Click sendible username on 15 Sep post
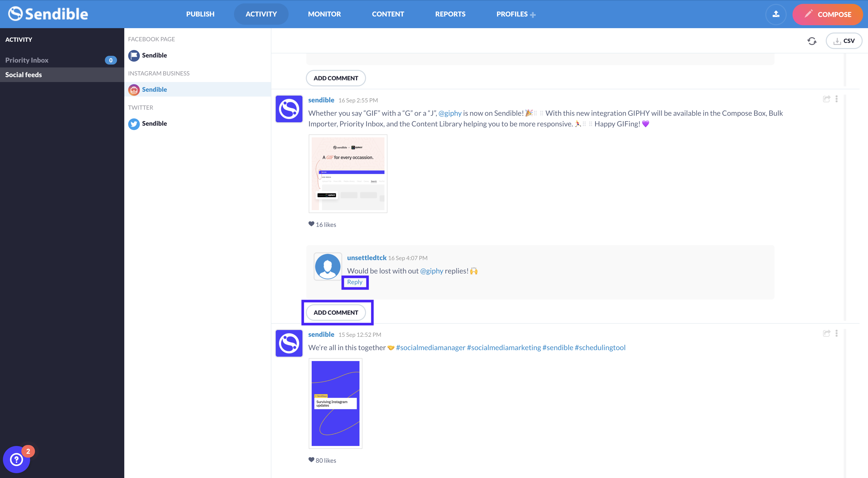 (321, 335)
